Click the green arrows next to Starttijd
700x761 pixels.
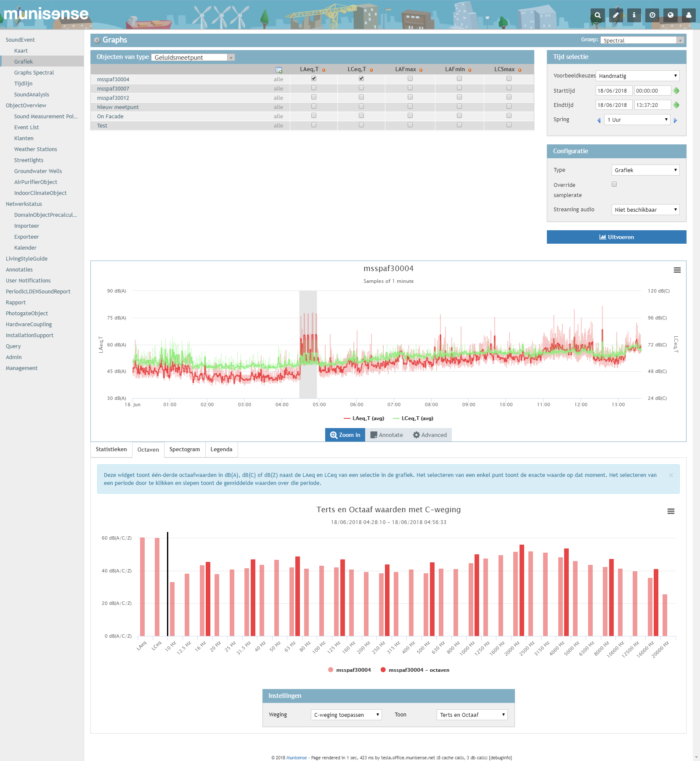(676, 90)
